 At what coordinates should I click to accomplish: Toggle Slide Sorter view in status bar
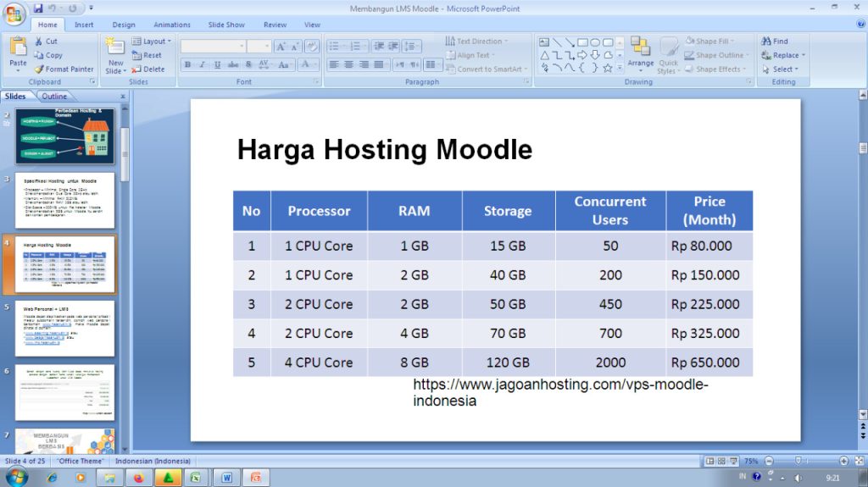pos(721,461)
